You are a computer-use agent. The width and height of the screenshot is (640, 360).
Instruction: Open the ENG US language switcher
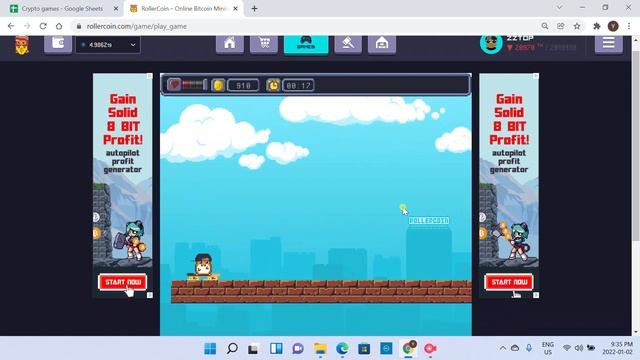click(x=548, y=348)
